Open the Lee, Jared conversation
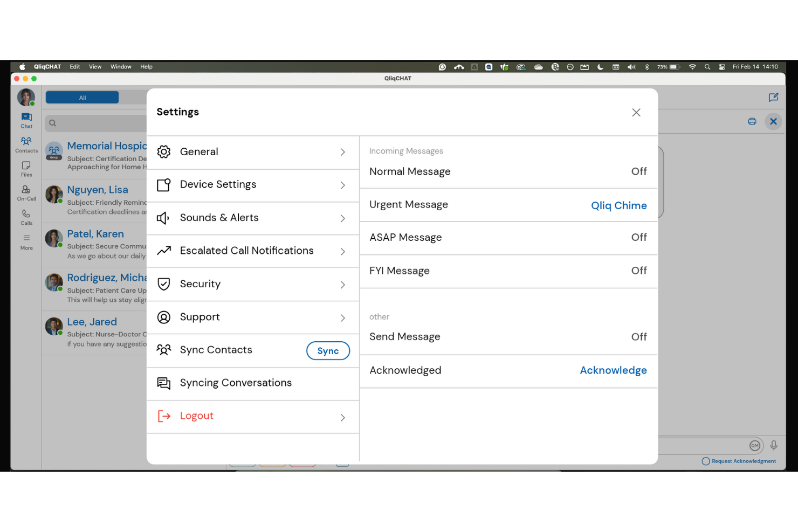 tap(95, 333)
